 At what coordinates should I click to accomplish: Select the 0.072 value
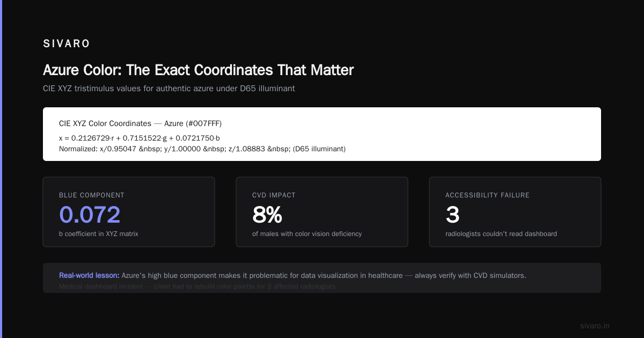90,215
